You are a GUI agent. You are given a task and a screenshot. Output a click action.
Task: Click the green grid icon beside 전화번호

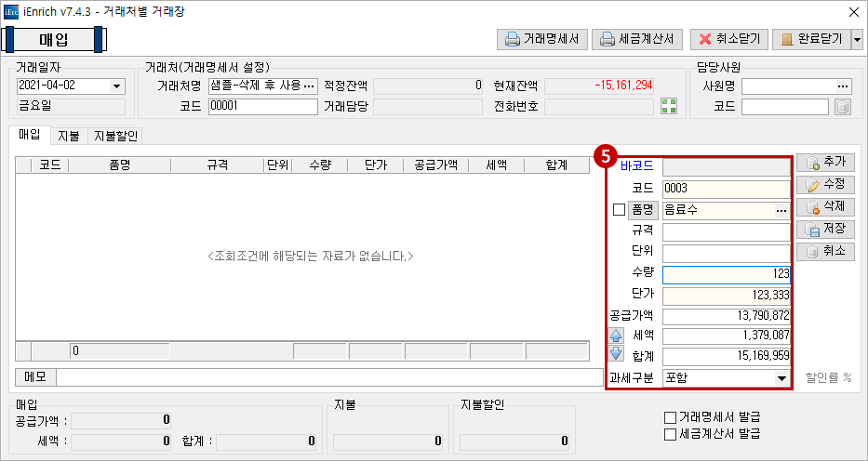(669, 106)
